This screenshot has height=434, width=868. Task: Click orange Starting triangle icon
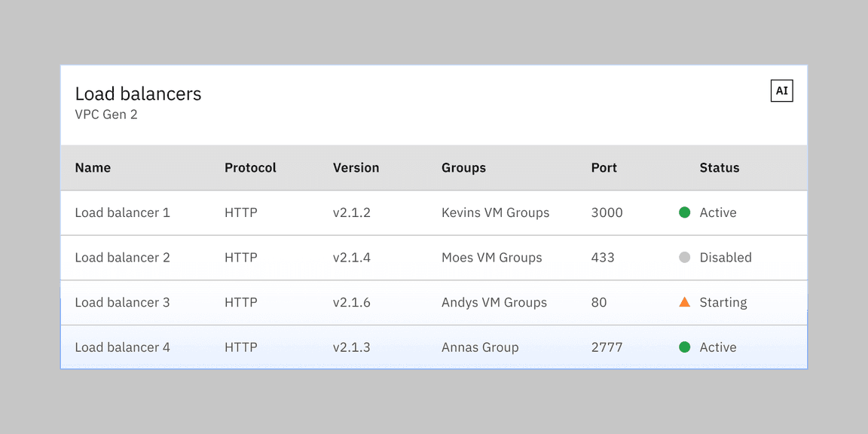(x=684, y=302)
